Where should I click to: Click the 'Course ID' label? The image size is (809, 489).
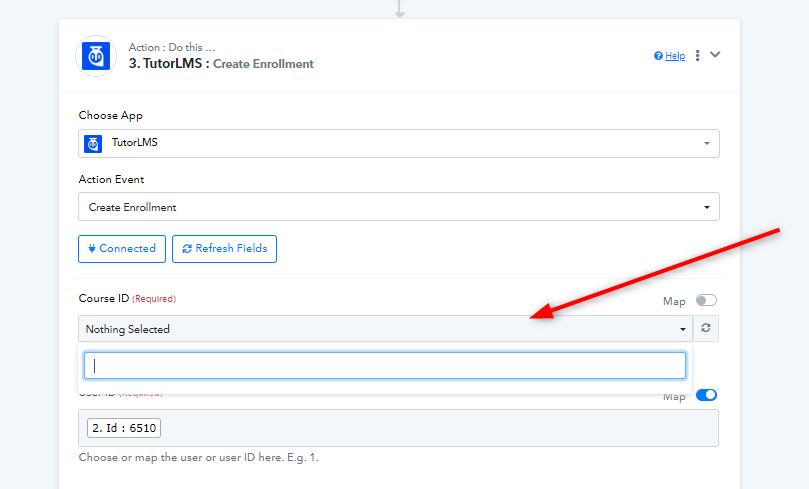point(104,298)
